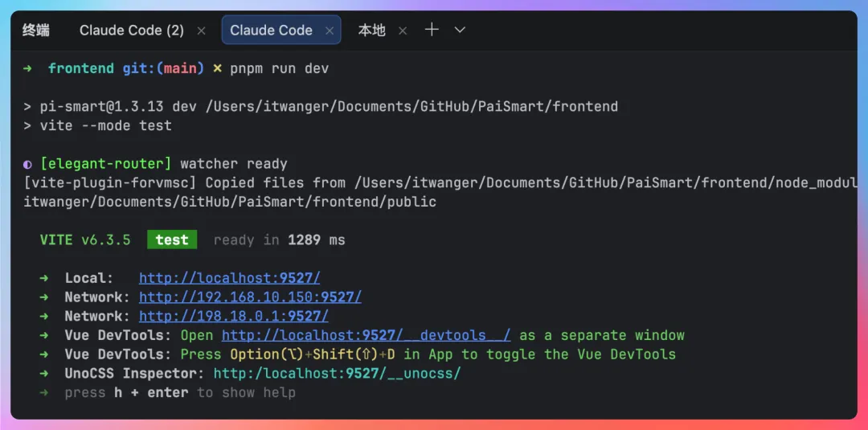868x430 pixels.
Task: Click the [elegant-router] watcher ready line
Action: click(x=156, y=164)
